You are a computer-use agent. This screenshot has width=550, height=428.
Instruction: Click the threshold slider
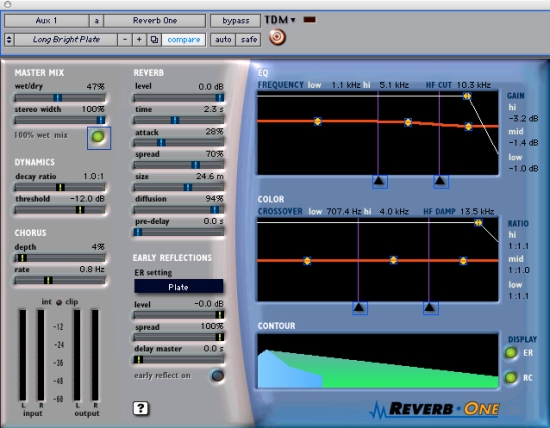tap(60, 210)
